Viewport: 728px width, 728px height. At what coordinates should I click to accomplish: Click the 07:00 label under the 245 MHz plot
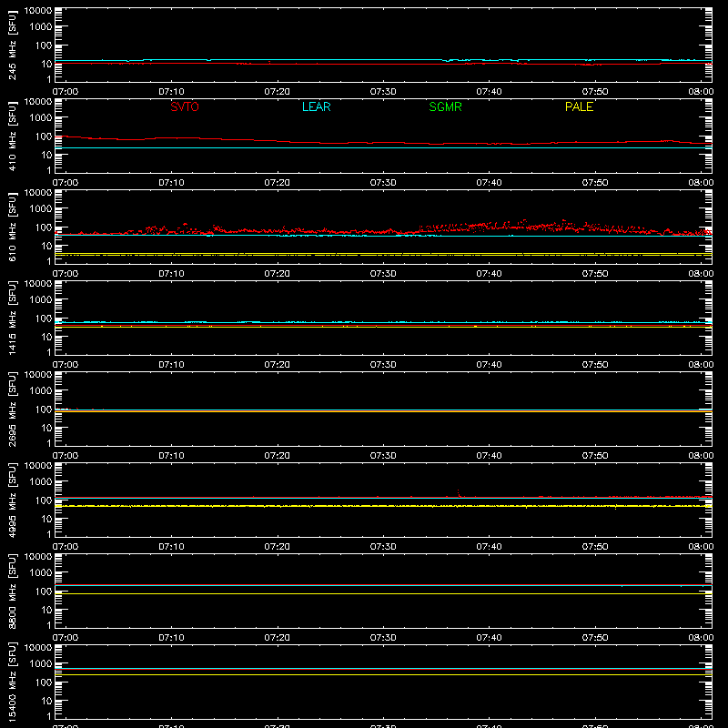[66, 92]
